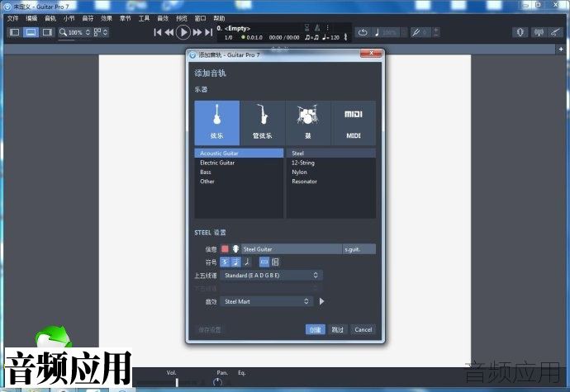
Task: Toggle loop playback icon
Action: click(x=363, y=32)
